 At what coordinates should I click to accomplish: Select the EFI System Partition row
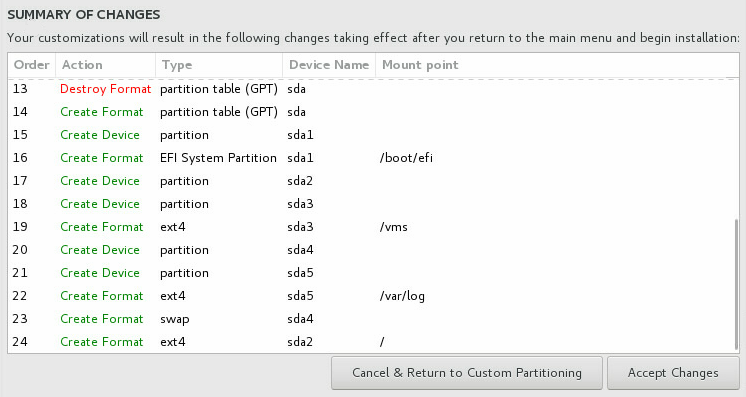pyautogui.click(x=370, y=158)
